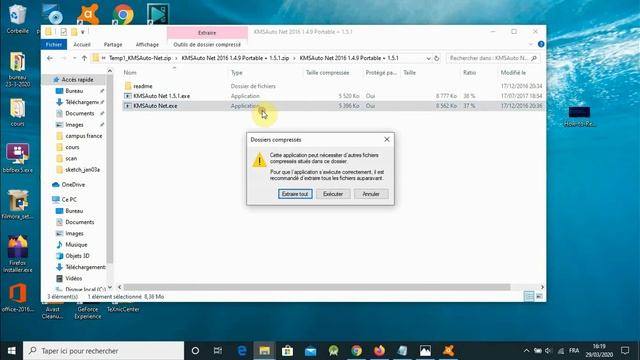Select Corbeille desktop icon

tap(17, 19)
